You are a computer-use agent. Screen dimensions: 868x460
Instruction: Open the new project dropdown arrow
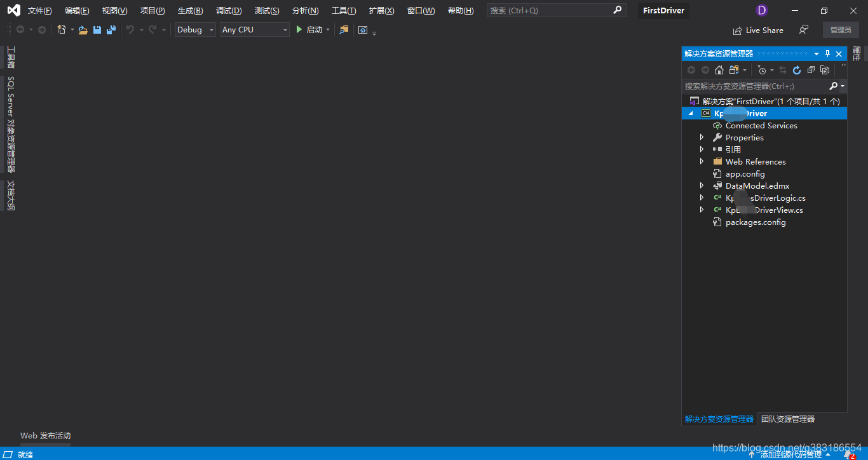(x=72, y=30)
